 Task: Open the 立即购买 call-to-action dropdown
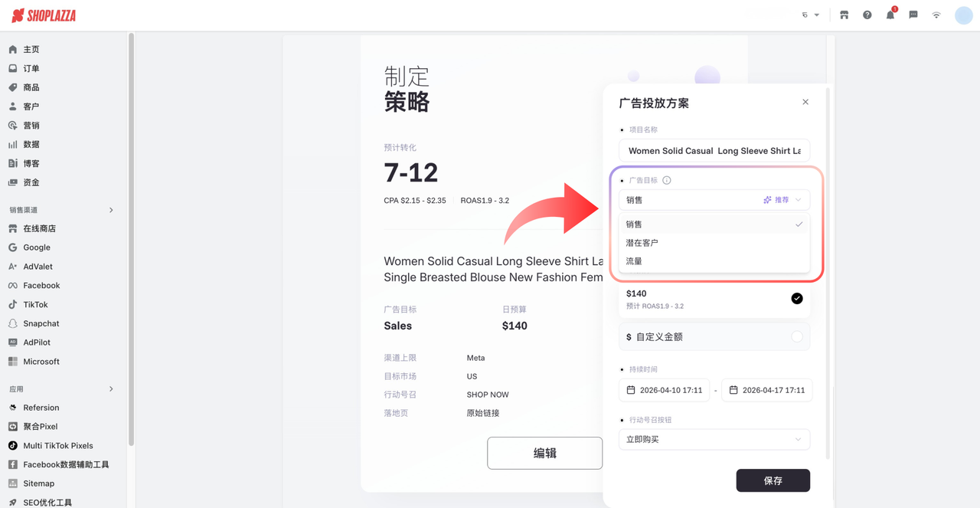point(714,439)
